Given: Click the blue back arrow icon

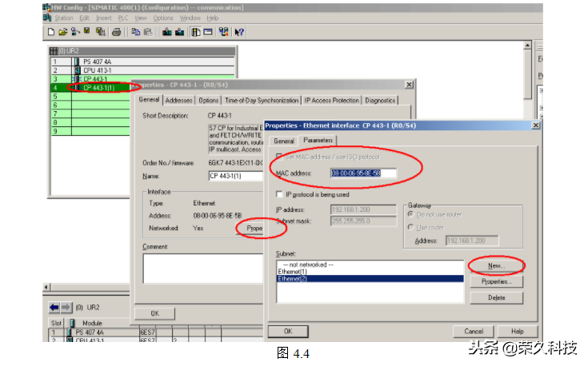Looking at the screenshot, I should (x=55, y=307).
